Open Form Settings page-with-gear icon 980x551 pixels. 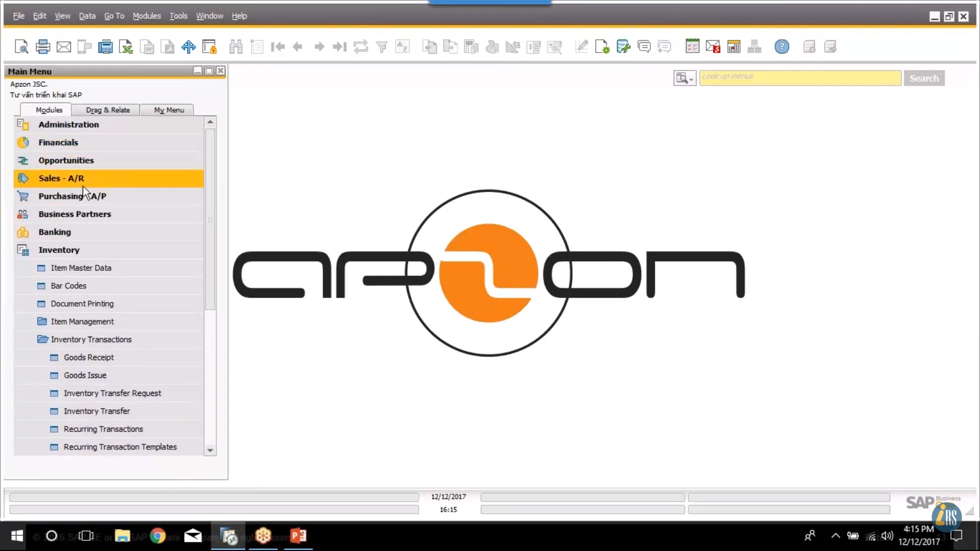tap(602, 47)
